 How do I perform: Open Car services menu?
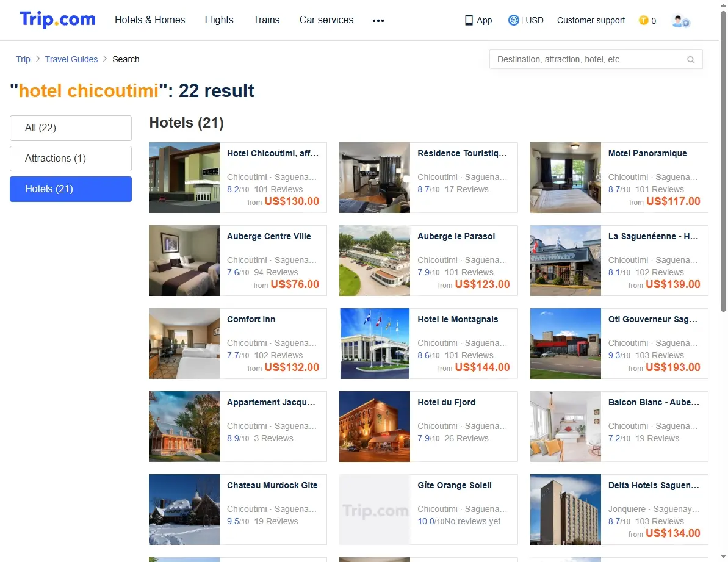[x=326, y=20]
